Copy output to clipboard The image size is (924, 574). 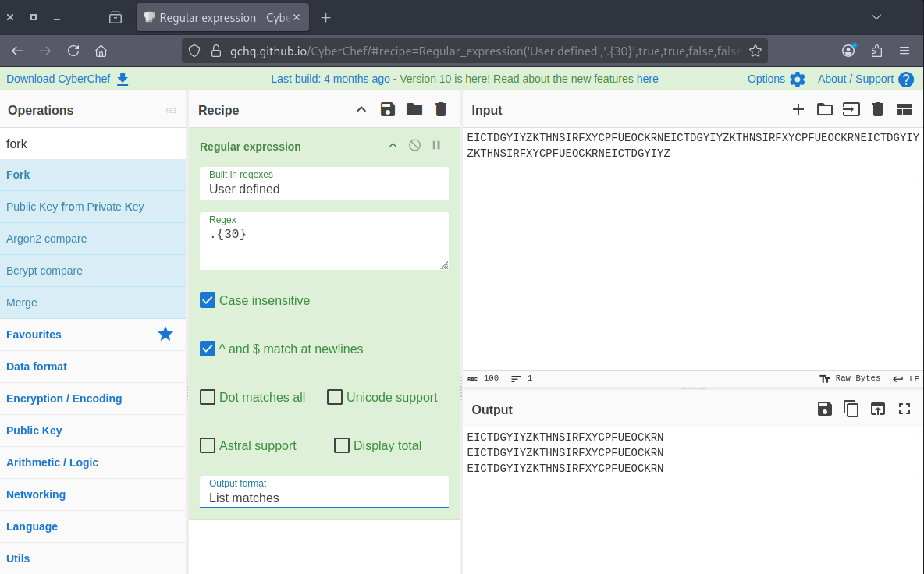click(x=851, y=409)
